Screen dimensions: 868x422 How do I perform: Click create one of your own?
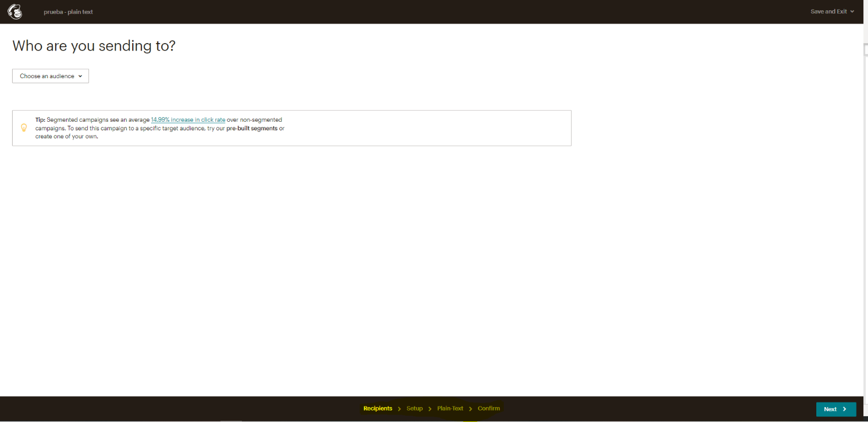click(65, 137)
